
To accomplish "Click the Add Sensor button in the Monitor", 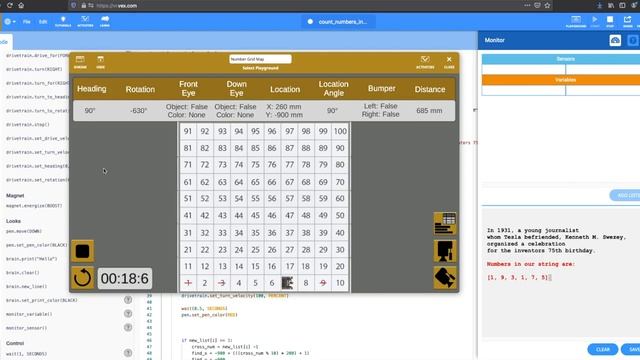I will pos(625,196).
